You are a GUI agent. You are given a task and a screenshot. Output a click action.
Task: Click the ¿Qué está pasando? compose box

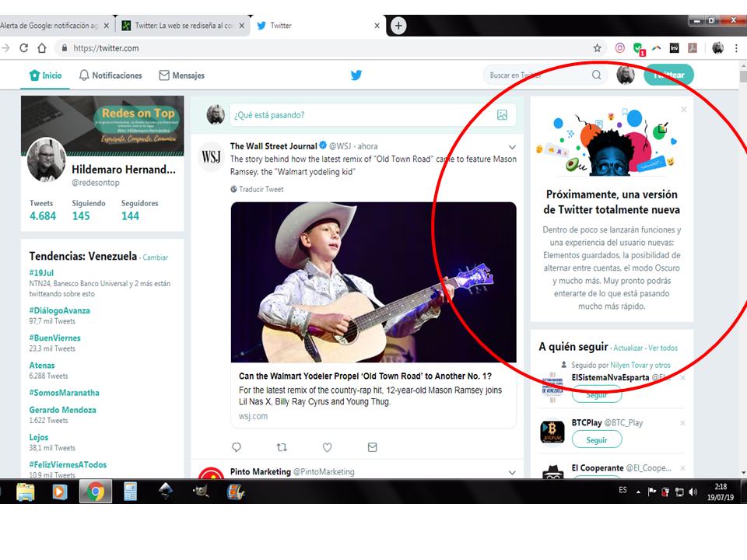[x=373, y=115]
